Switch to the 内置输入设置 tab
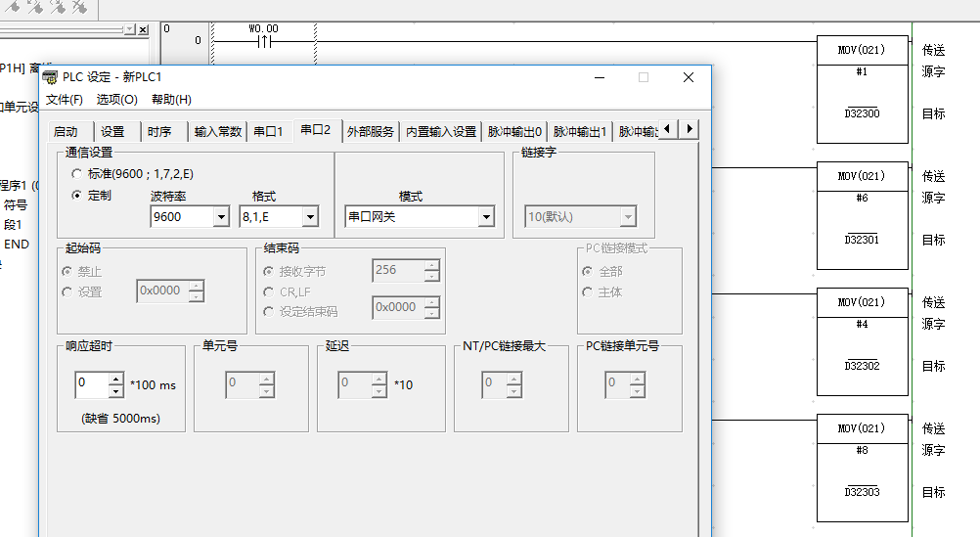The height and width of the screenshot is (537, 980). [x=441, y=131]
